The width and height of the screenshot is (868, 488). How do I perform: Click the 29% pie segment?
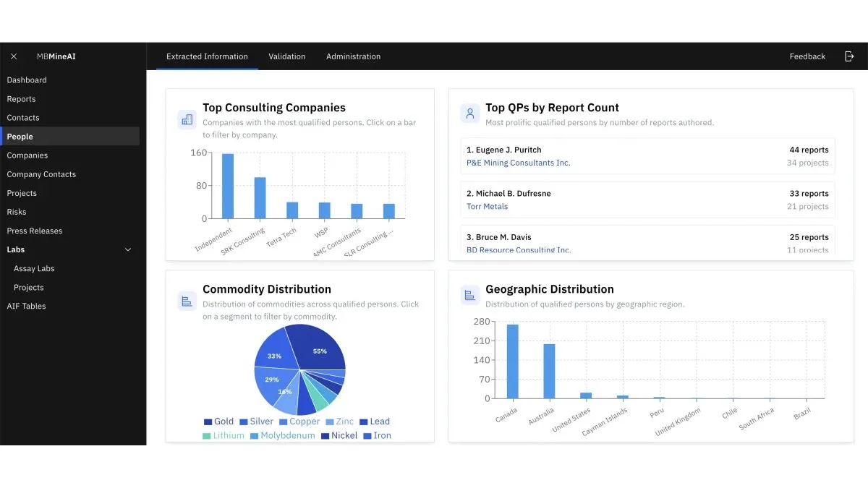click(x=272, y=383)
